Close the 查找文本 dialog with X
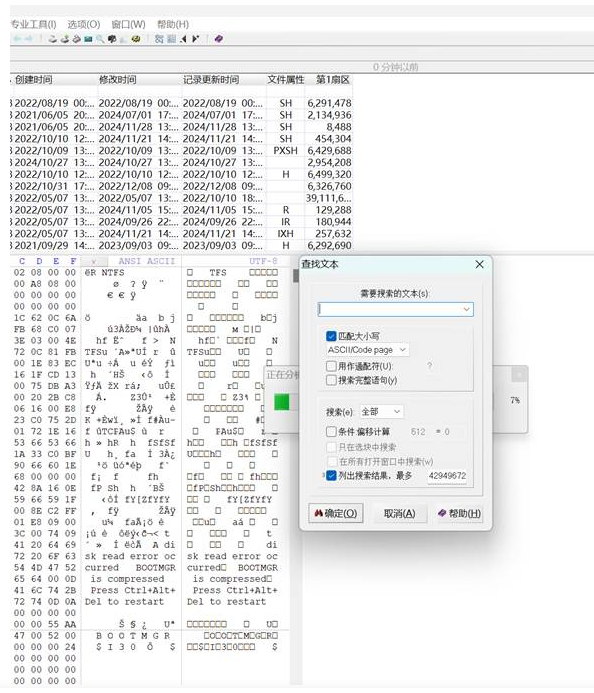 coord(480,264)
